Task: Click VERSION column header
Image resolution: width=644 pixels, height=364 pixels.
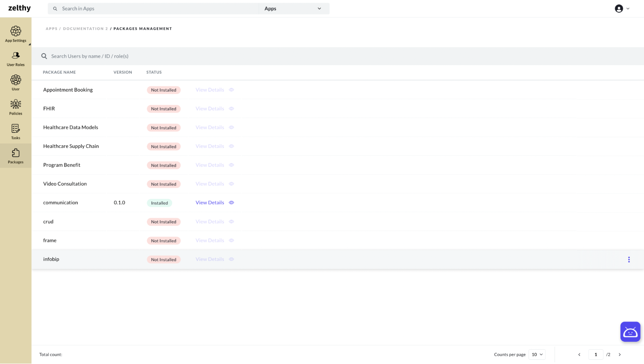Action: coord(123,72)
